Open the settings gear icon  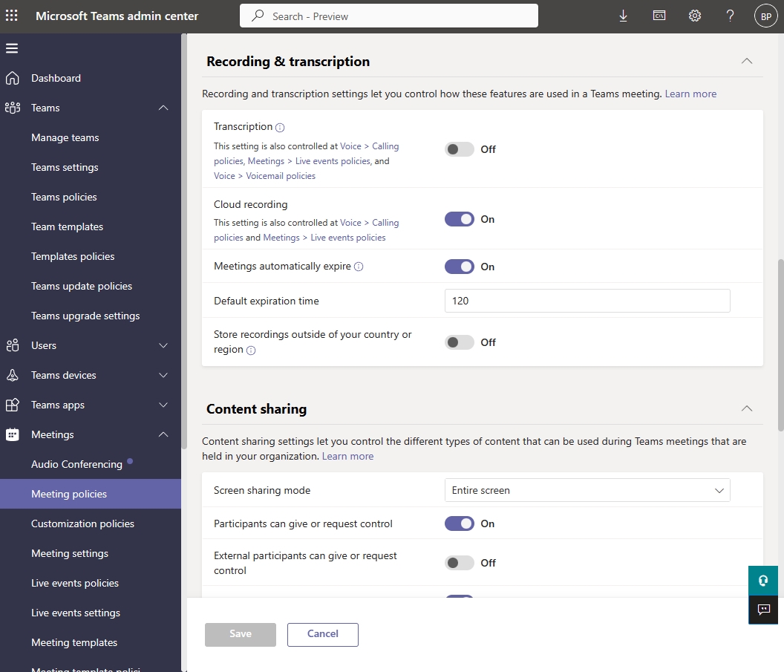click(x=694, y=15)
